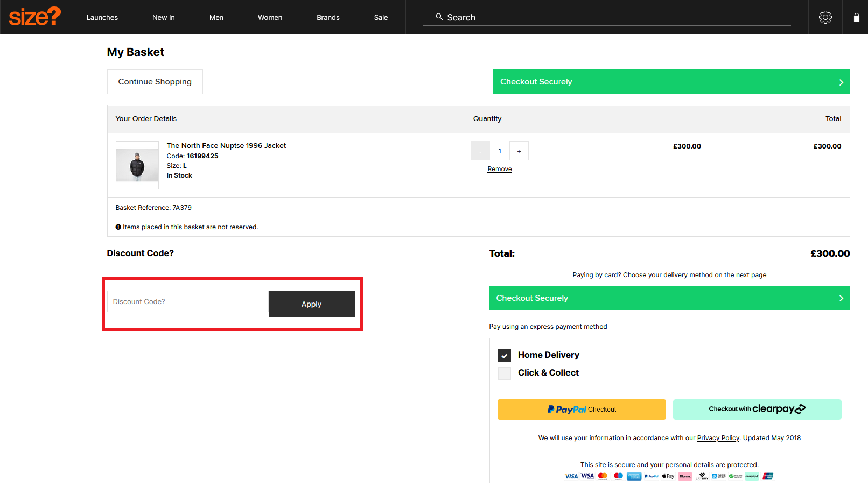The width and height of the screenshot is (868, 487).
Task: Click the small clearpay icon in footer
Action: (752, 476)
